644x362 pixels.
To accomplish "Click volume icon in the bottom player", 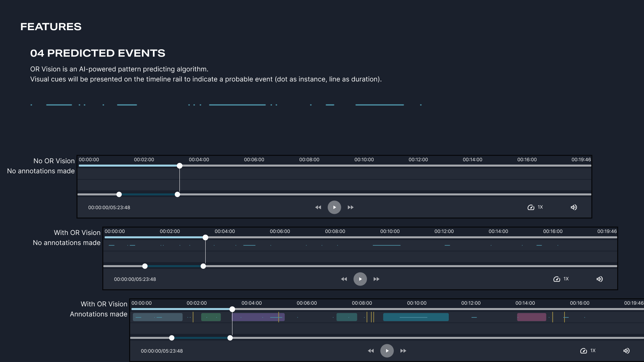I will click(626, 351).
